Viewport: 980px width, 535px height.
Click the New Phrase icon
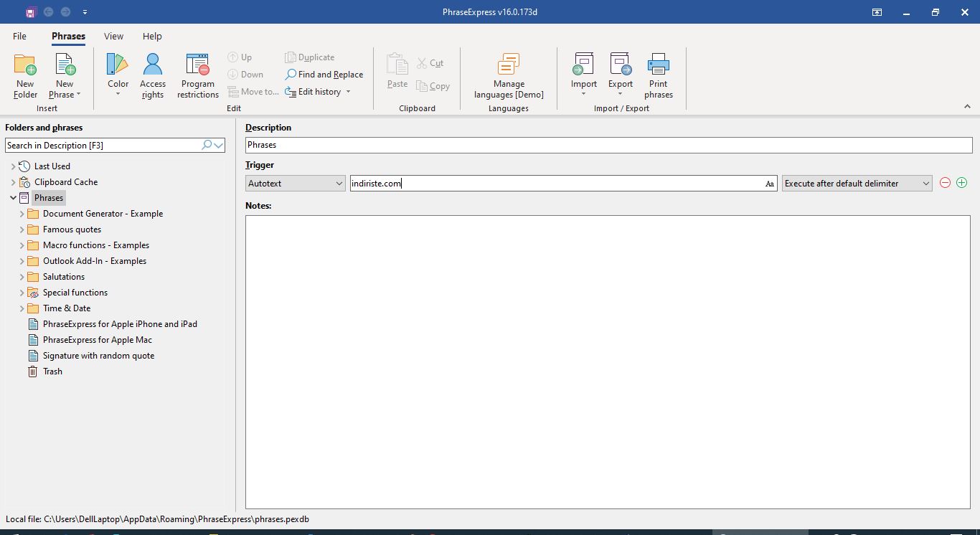tap(65, 66)
